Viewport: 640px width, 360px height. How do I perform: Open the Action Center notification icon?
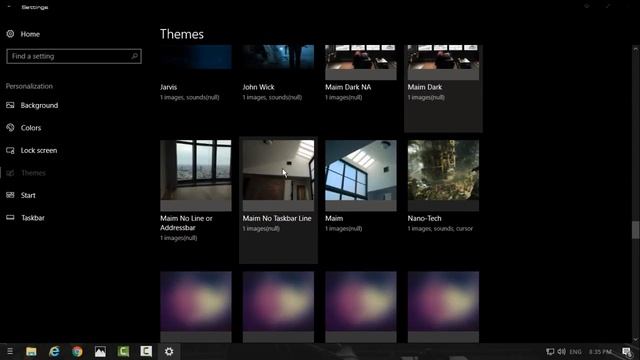tap(627, 351)
